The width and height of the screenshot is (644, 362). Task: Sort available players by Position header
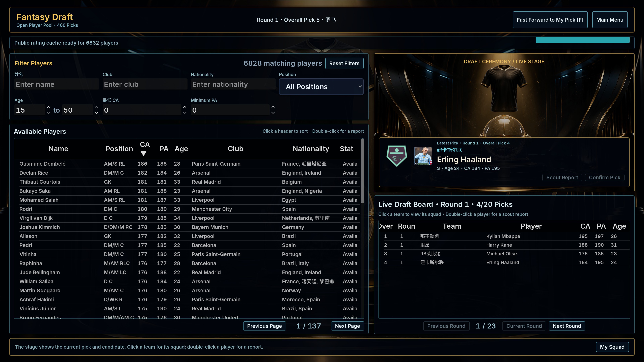(x=119, y=149)
